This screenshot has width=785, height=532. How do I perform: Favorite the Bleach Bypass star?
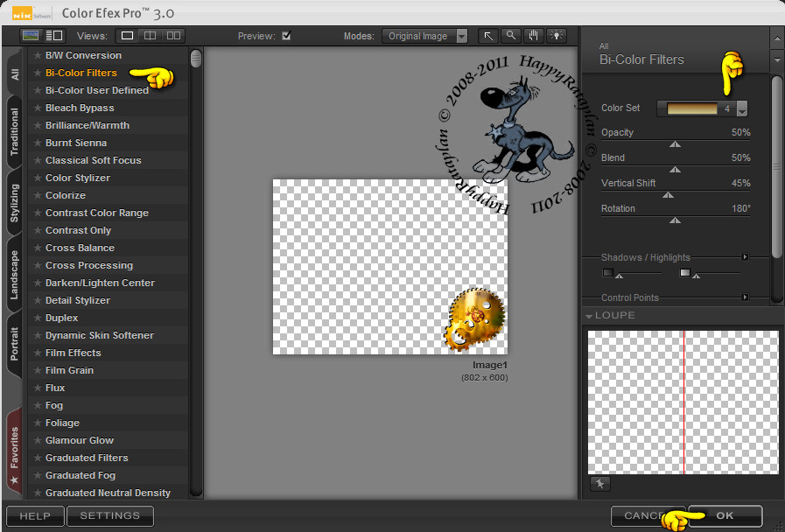coord(37,108)
